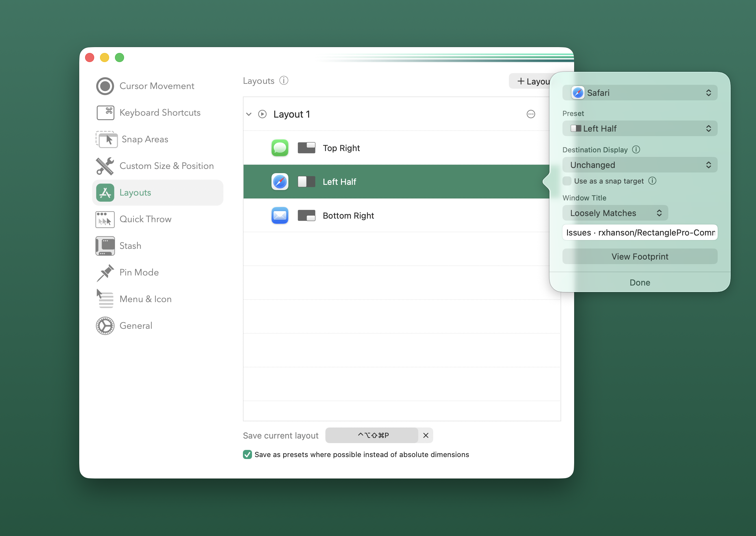Select the Top Right layout row

(397, 148)
